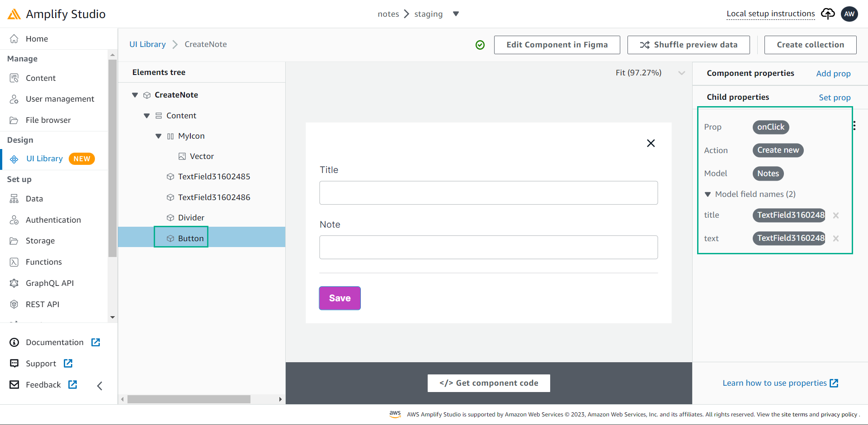
Task: Click the Documentation info icon
Action: point(14,342)
